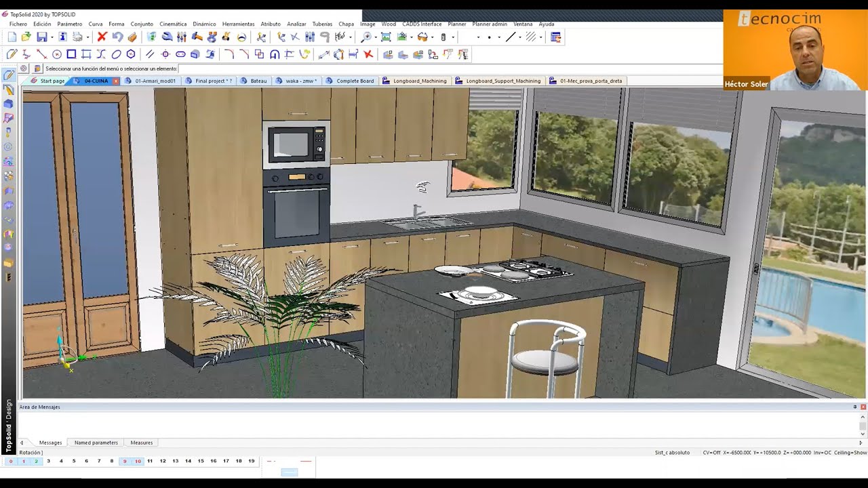
Task: Click the red cross icon in the second toolbar
Action: 368,54
